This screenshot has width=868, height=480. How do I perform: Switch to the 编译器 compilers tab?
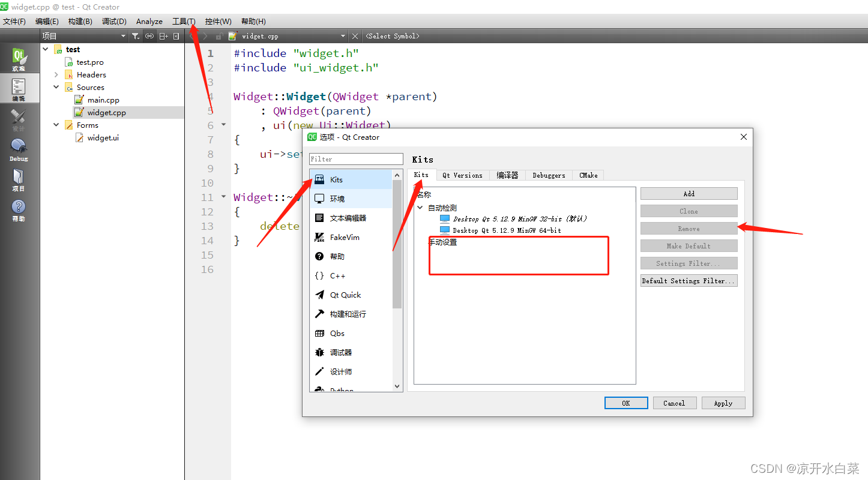point(507,175)
